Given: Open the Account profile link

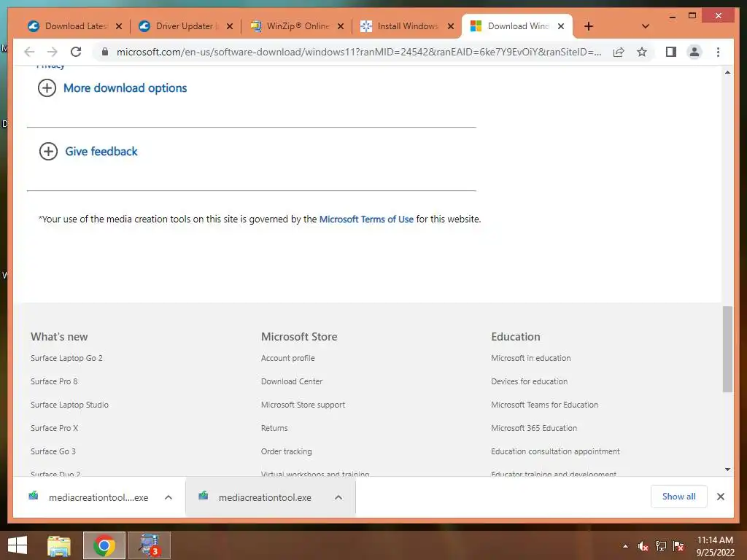Looking at the screenshot, I should click(287, 358).
